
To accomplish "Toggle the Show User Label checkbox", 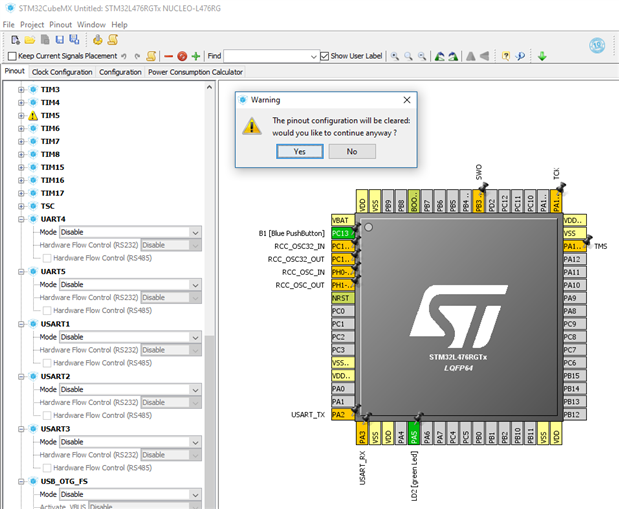I will (323, 56).
